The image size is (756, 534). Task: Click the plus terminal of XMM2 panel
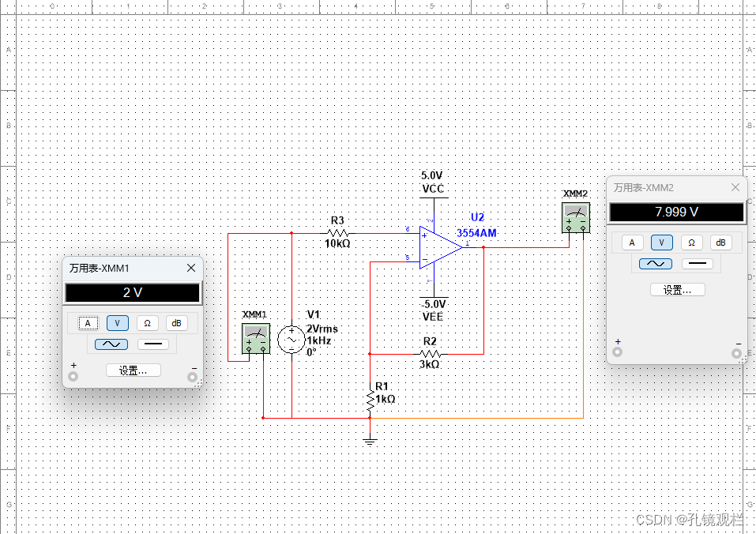[x=618, y=352]
